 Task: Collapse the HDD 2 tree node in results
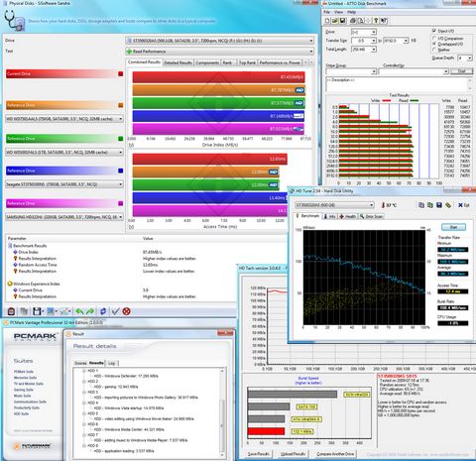(x=84, y=382)
